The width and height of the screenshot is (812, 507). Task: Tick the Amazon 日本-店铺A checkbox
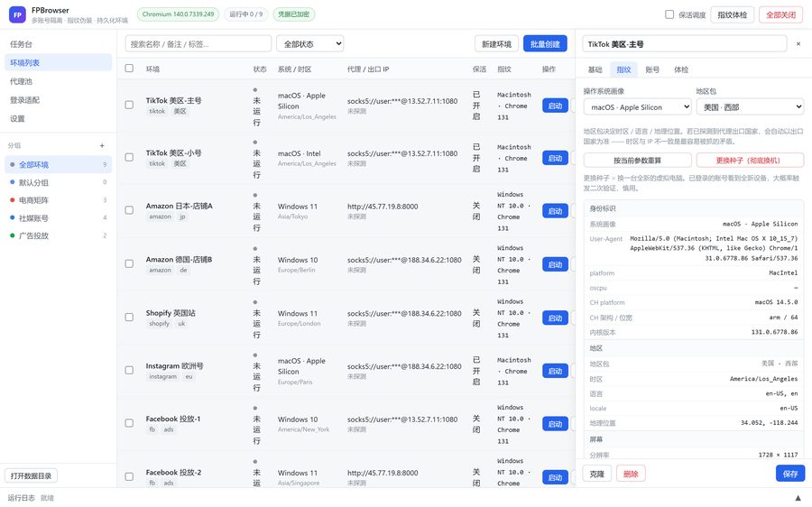(129, 210)
